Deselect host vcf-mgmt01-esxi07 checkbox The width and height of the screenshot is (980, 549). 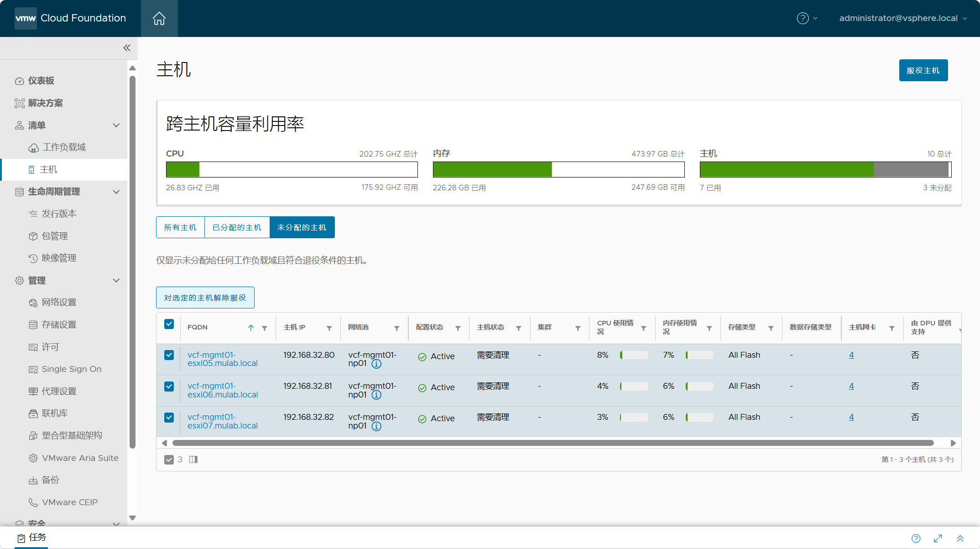pos(169,418)
